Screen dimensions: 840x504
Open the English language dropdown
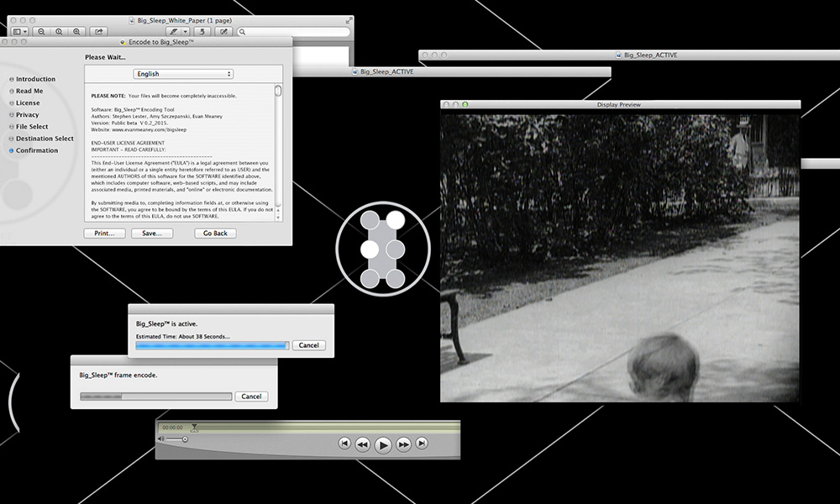tap(183, 74)
